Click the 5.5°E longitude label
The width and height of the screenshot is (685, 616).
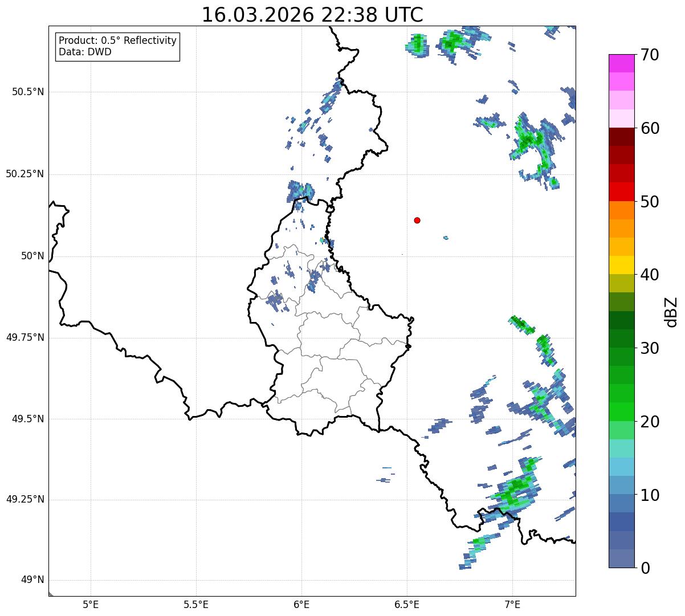(x=196, y=604)
